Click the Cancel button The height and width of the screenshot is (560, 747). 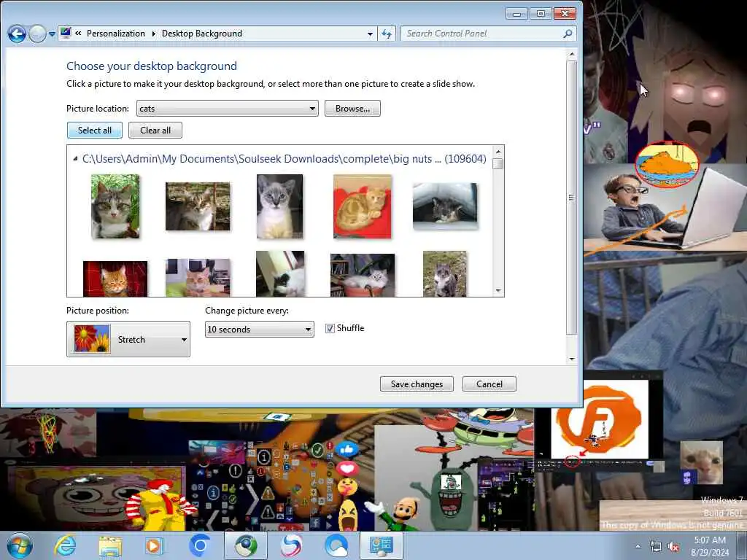click(489, 384)
